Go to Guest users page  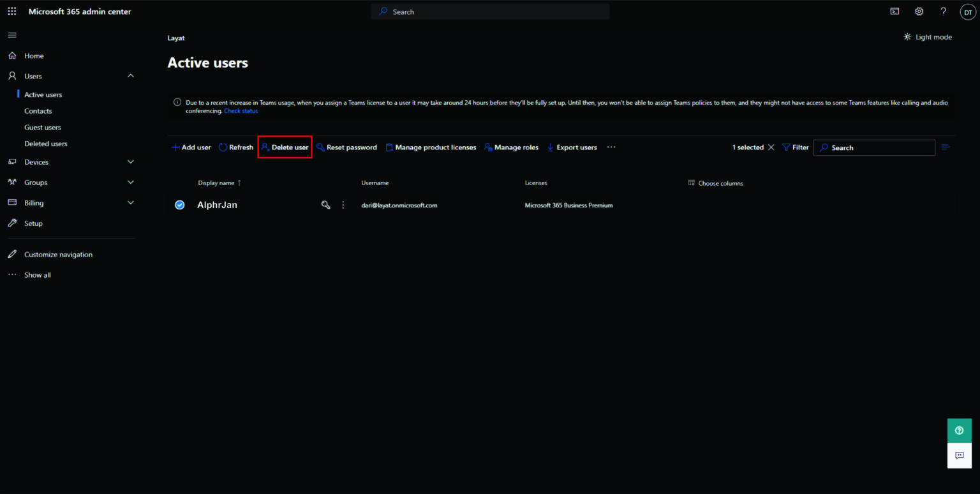[x=43, y=127]
